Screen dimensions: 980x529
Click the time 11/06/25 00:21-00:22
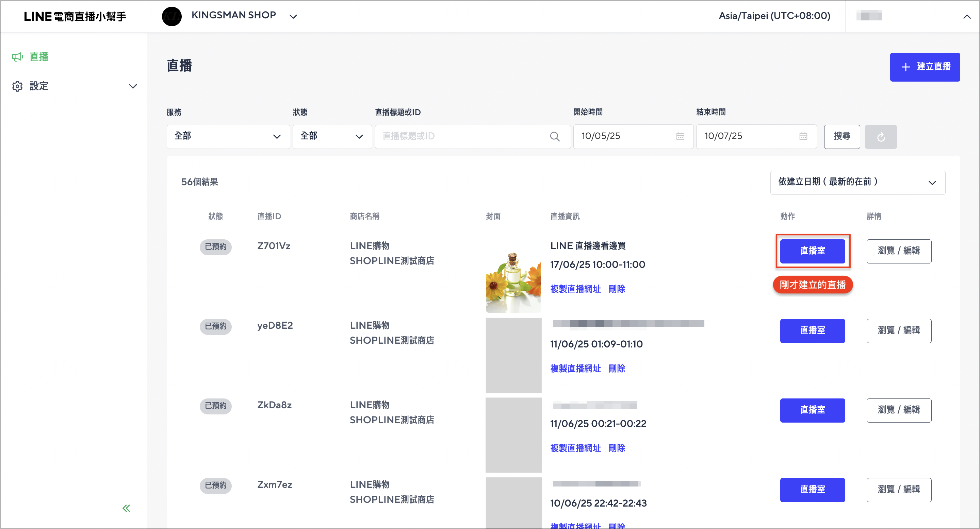(598, 424)
